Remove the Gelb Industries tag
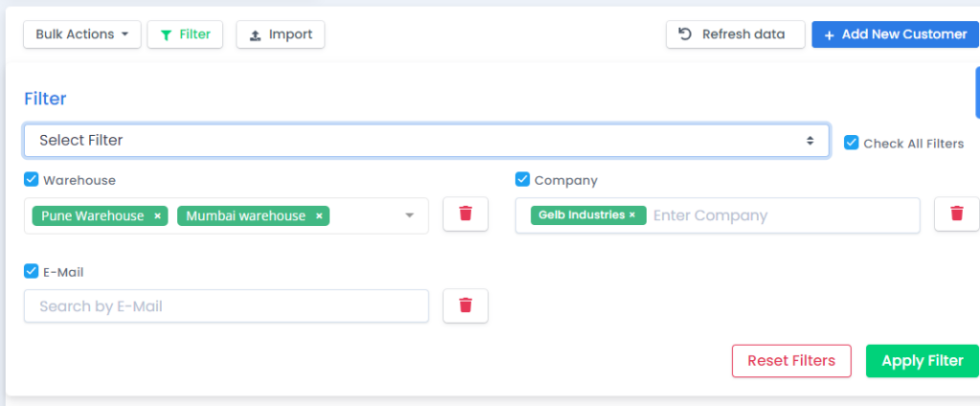Screen dimensions: 980x406 [x=632, y=215]
